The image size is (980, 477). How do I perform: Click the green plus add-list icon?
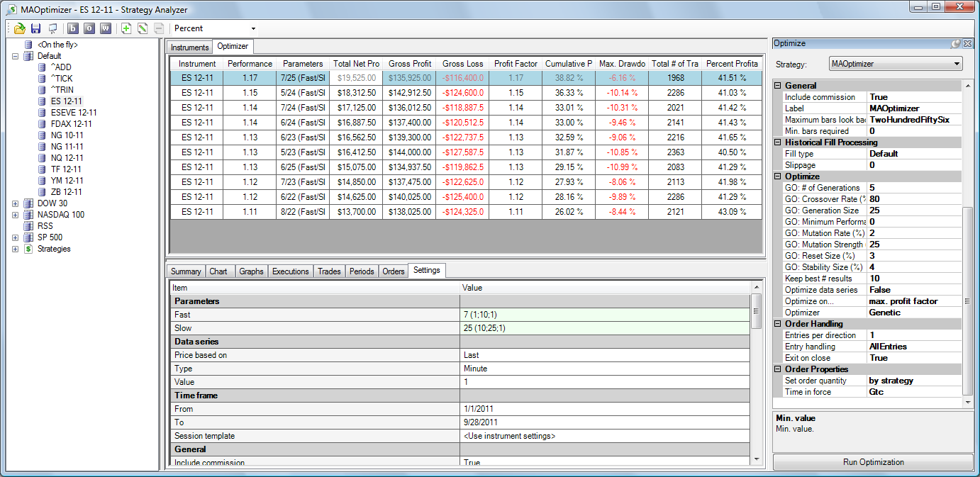click(x=126, y=28)
